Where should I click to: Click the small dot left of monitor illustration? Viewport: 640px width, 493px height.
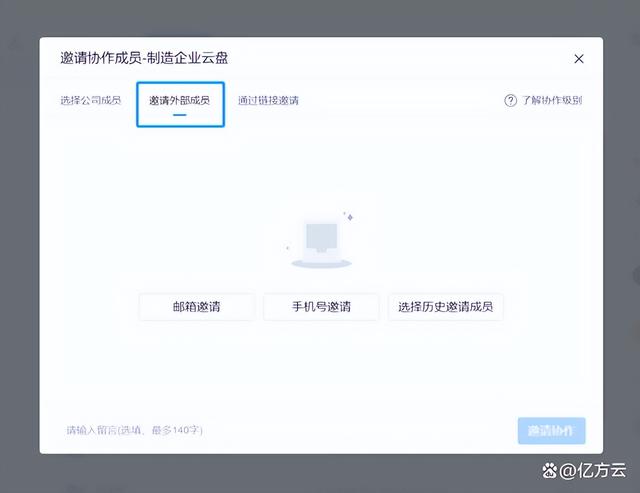coord(287,247)
